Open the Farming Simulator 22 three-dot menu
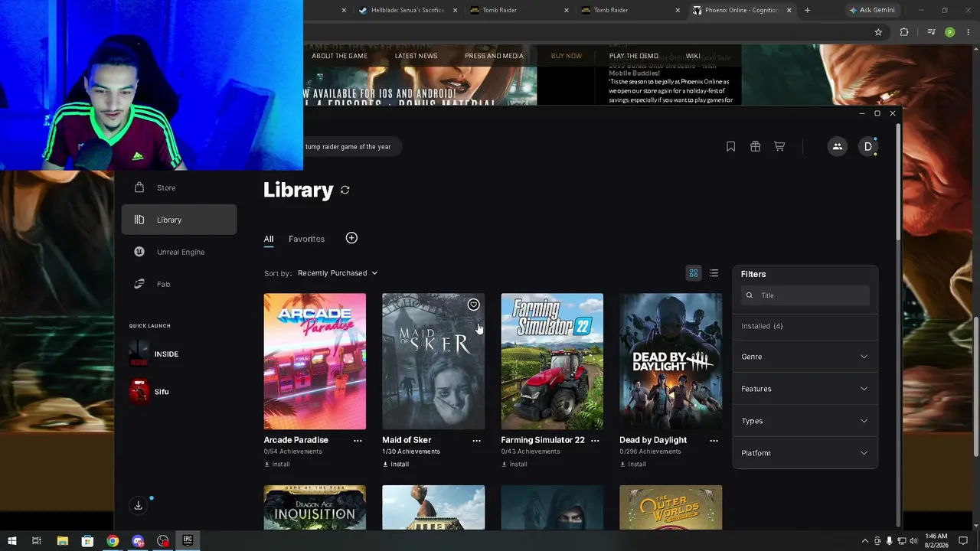Screen dimensions: 980x551 pos(595,441)
